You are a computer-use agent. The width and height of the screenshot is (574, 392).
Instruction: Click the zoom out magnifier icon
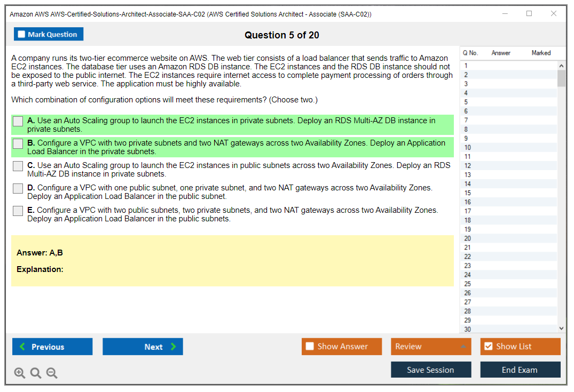52,373
